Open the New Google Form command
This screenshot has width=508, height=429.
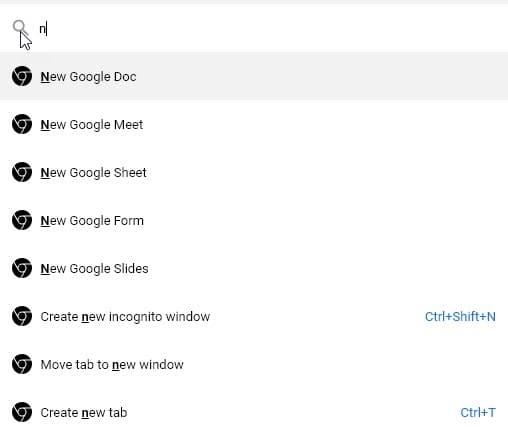[x=254, y=220]
